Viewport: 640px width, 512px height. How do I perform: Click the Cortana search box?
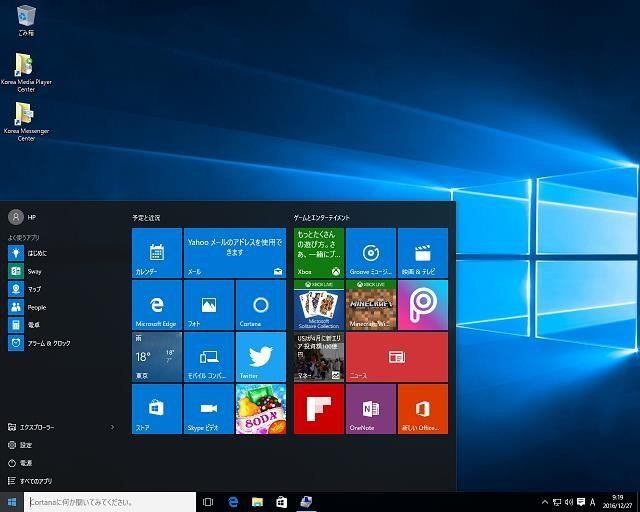(x=110, y=502)
